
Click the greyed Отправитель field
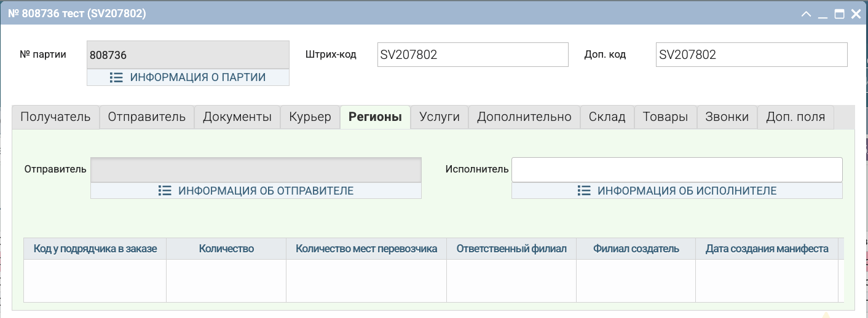coord(256,170)
